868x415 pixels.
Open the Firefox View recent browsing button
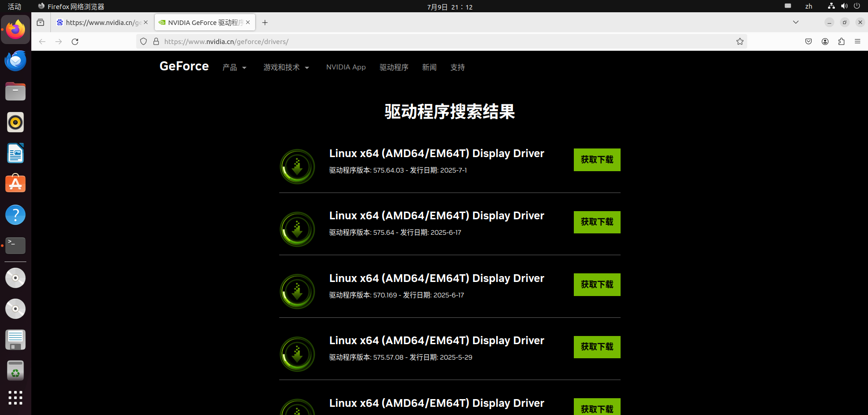point(40,23)
